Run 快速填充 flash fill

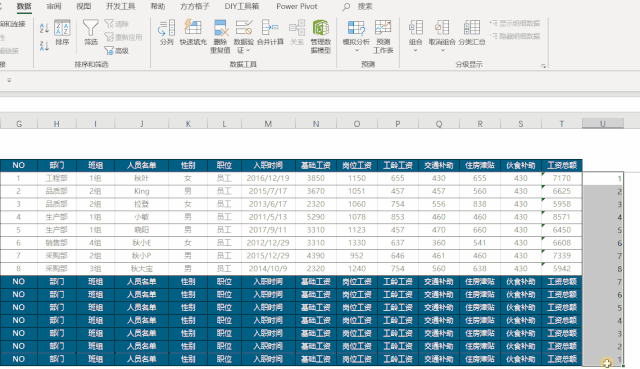click(x=193, y=33)
